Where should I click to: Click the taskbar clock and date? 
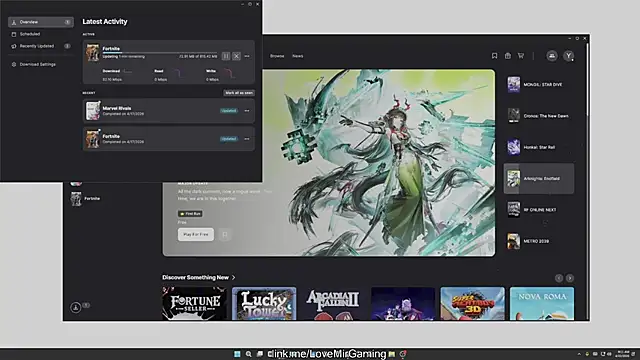(x=623, y=354)
